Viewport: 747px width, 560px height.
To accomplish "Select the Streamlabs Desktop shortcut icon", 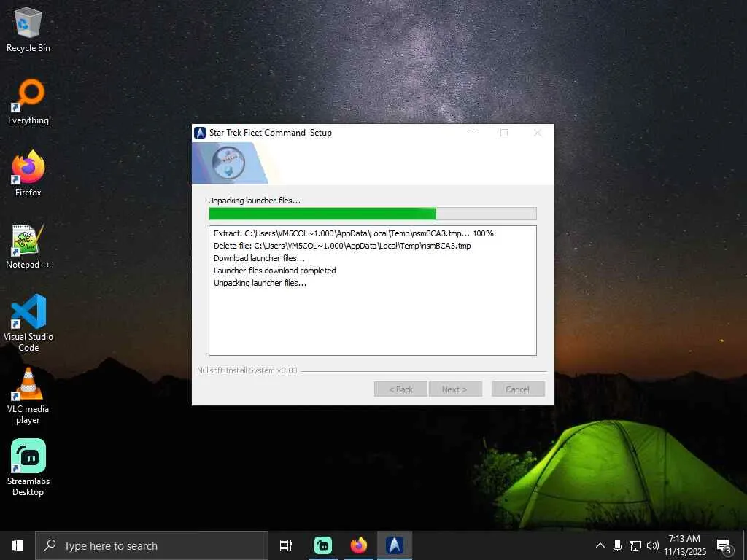I will click(28, 467).
